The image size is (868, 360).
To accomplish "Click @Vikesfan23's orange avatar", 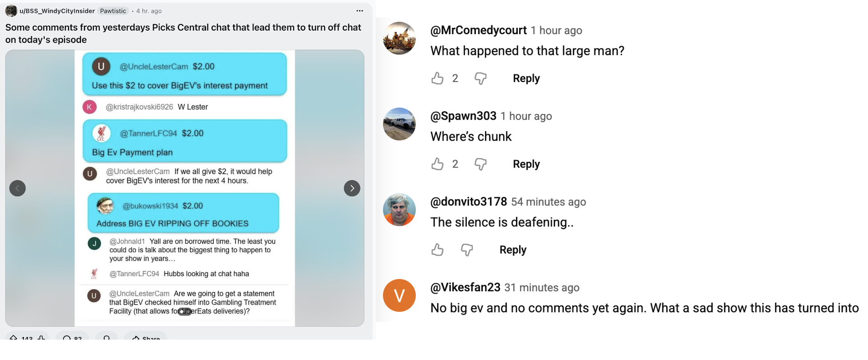I will point(399,295).
